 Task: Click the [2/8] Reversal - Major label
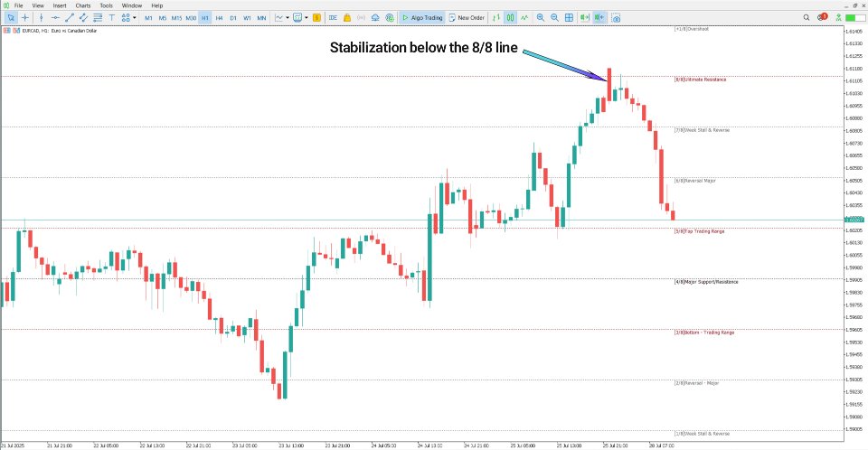(x=696, y=383)
